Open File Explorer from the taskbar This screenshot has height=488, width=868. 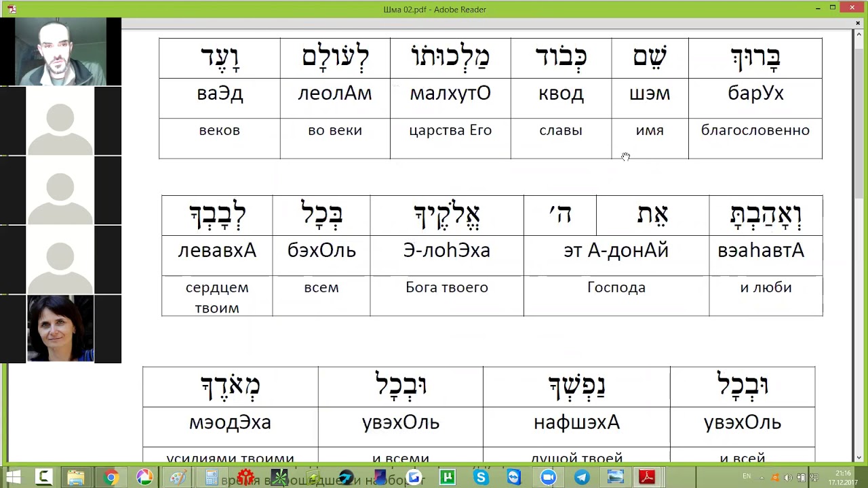point(76,477)
